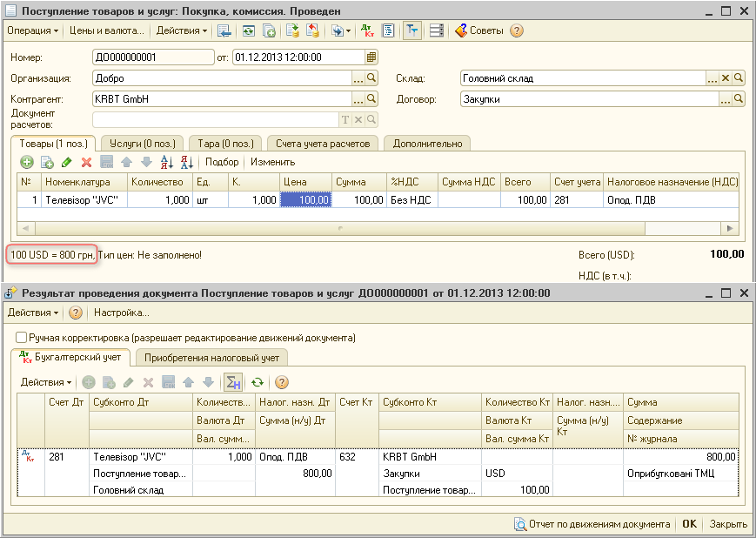Open the calendar picker beside the date field

pos(371,57)
